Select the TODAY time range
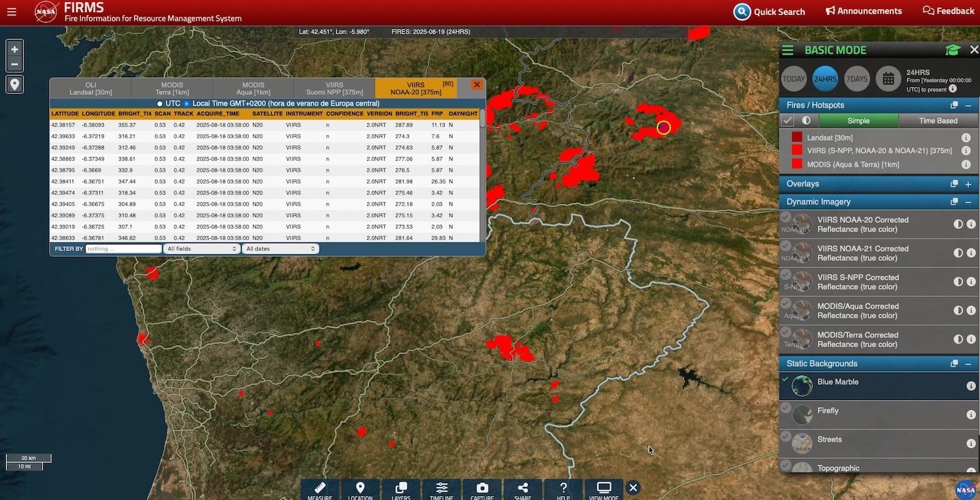Image resolution: width=980 pixels, height=500 pixels. tap(794, 79)
